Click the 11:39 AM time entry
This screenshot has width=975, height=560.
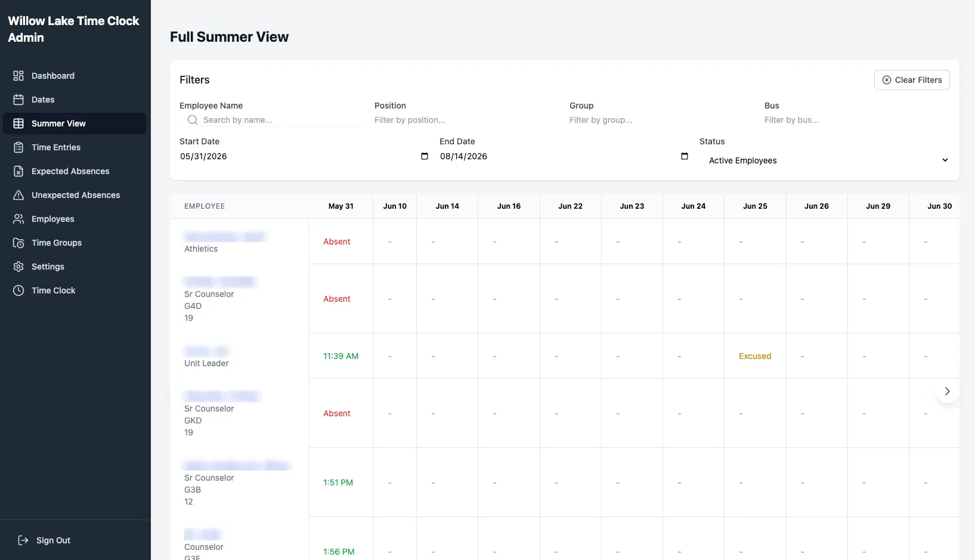(341, 356)
